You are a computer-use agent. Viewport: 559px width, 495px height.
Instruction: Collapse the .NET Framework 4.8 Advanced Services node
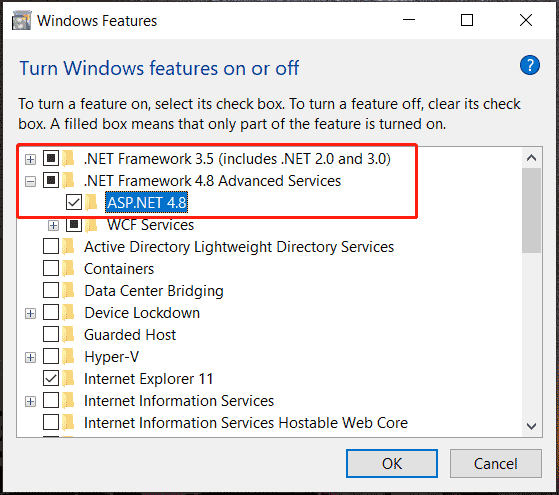point(31,182)
